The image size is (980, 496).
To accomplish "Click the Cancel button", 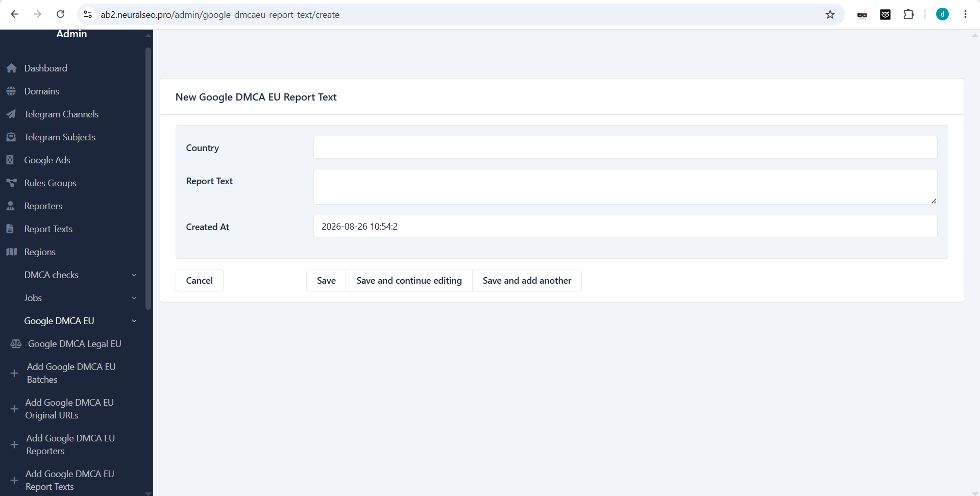I will (200, 280).
